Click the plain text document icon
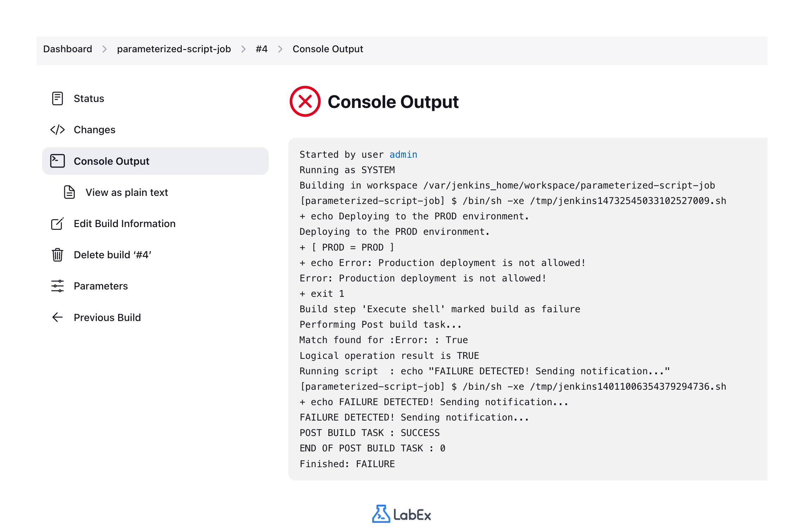 coord(69,192)
